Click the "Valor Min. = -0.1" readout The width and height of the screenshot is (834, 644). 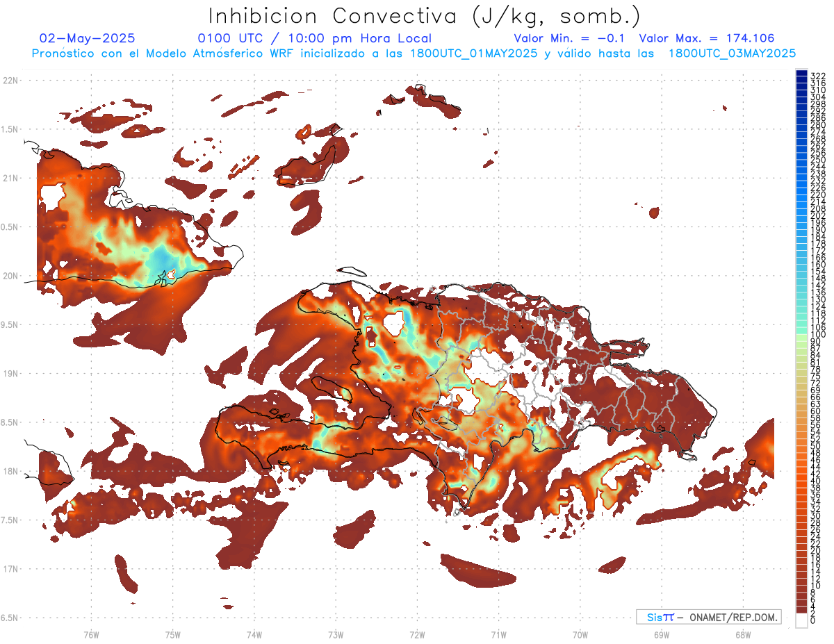(570, 38)
